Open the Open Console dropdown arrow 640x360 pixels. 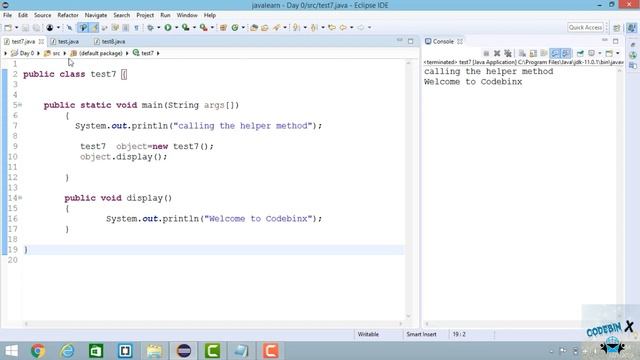tap(618, 53)
